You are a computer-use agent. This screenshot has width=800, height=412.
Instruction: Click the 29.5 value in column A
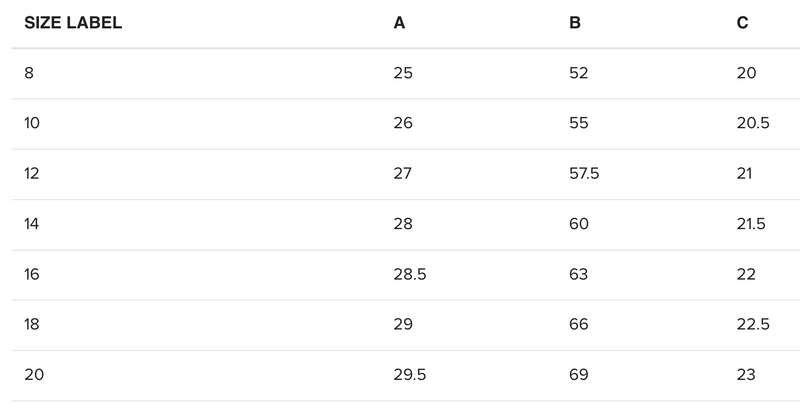coord(410,375)
